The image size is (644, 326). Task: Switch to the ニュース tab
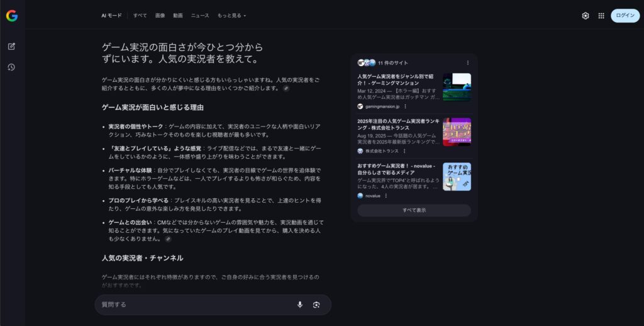tap(200, 15)
